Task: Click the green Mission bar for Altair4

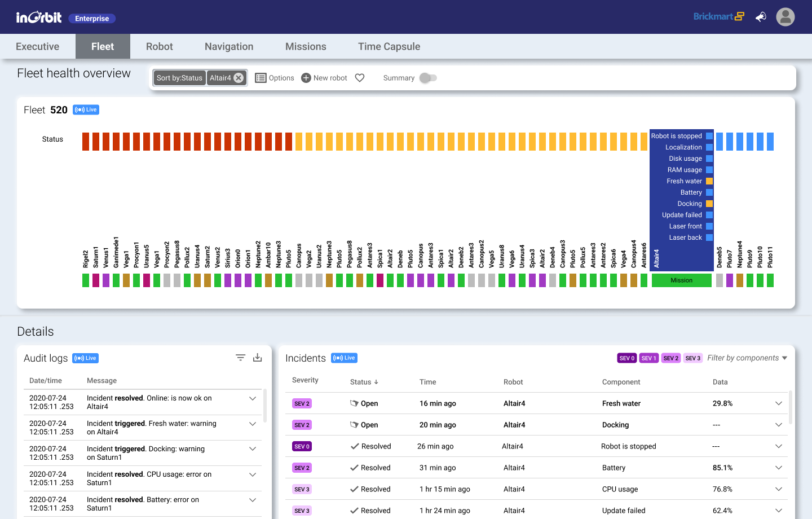Action: click(682, 280)
